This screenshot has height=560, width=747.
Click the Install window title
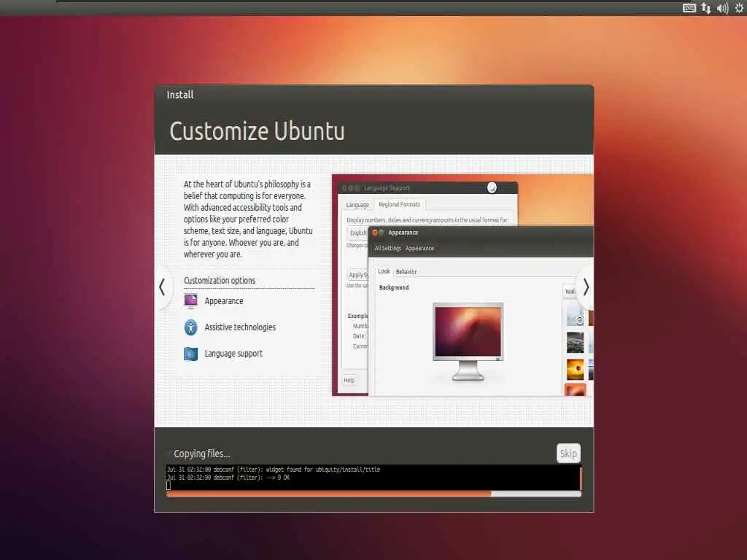coord(180,95)
